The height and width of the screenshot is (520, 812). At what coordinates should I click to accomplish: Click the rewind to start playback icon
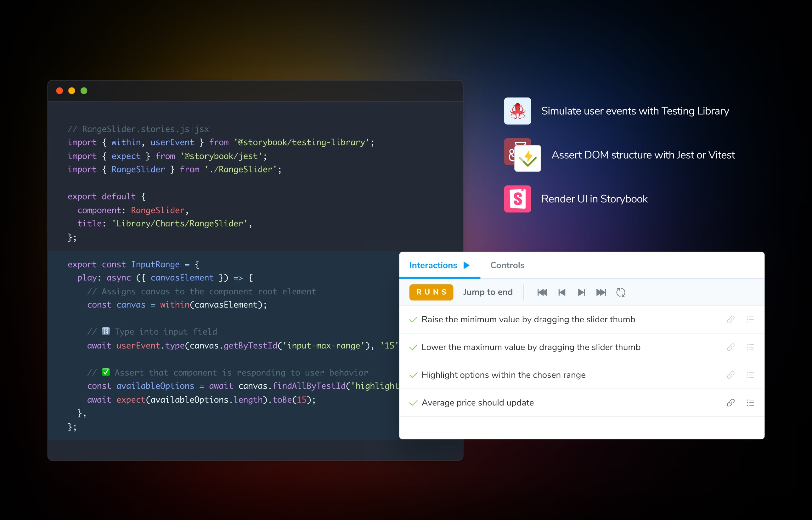[x=542, y=292]
